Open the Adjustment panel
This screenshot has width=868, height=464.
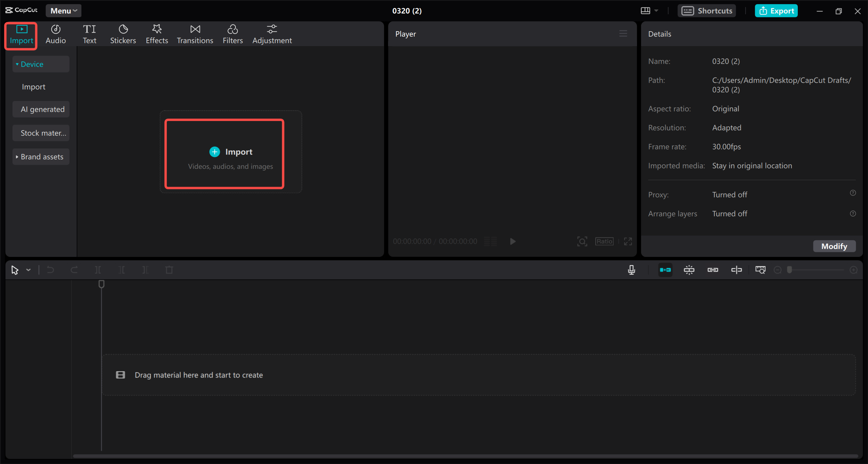(272, 34)
